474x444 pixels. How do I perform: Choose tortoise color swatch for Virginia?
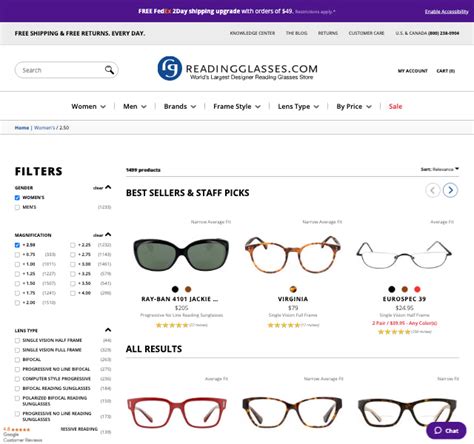coord(293,289)
